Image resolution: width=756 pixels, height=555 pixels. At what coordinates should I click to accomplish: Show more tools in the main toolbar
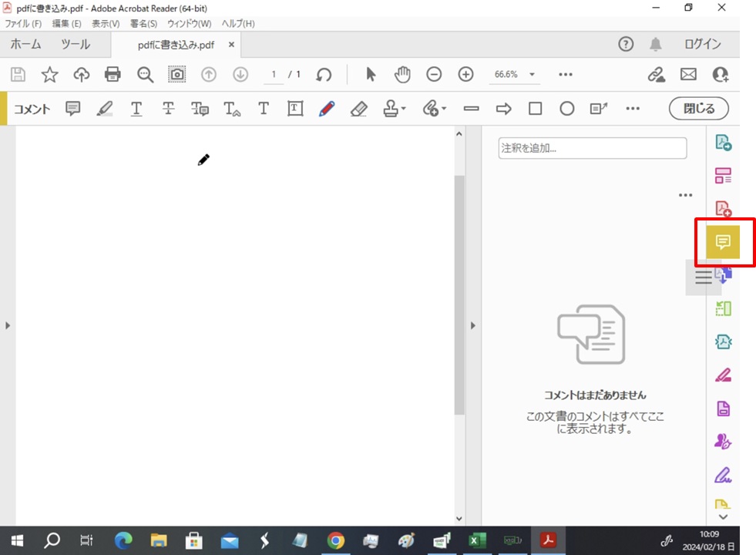pyautogui.click(x=566, y=74)
